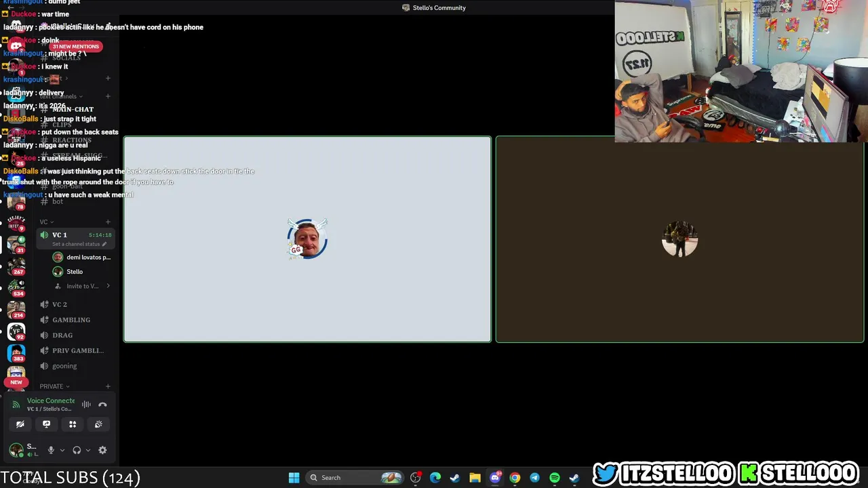The height and width of the screenshot is (488, 868).
Task: Add channel to PRIVATE category with plus
Action: tap(108, 386)
